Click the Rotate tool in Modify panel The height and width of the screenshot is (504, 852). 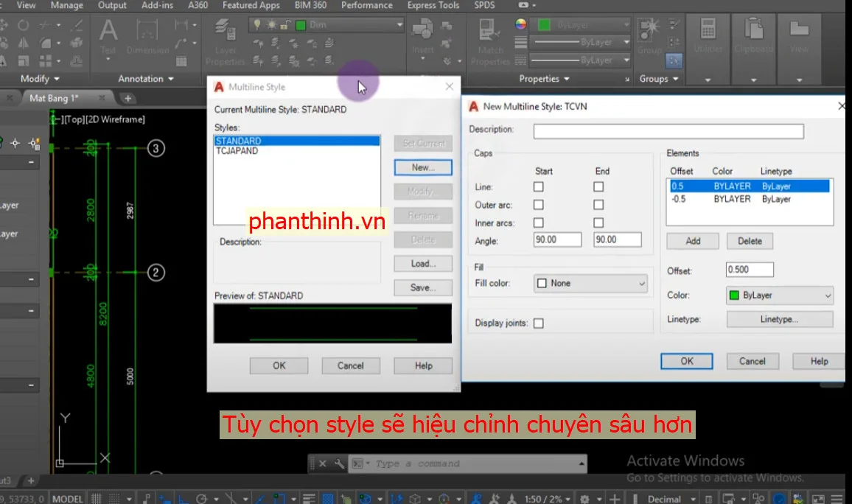pos(23,25)
